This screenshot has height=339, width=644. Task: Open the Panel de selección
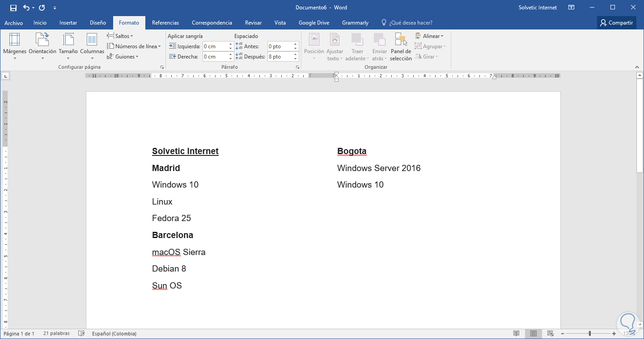coord(401,46)
